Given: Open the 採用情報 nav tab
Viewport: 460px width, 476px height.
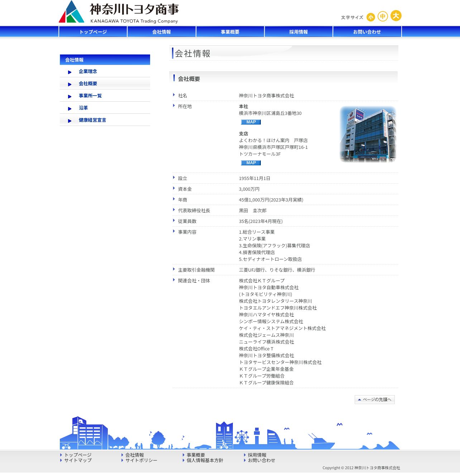Looking at the screenshot, I should coord(298,32).
